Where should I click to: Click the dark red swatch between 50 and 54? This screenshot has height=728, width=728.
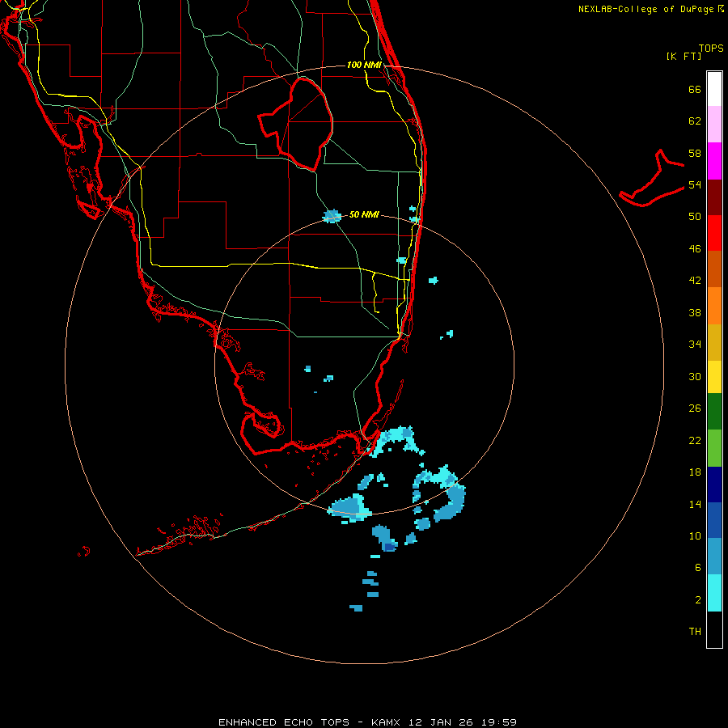[x=714, y=197]
